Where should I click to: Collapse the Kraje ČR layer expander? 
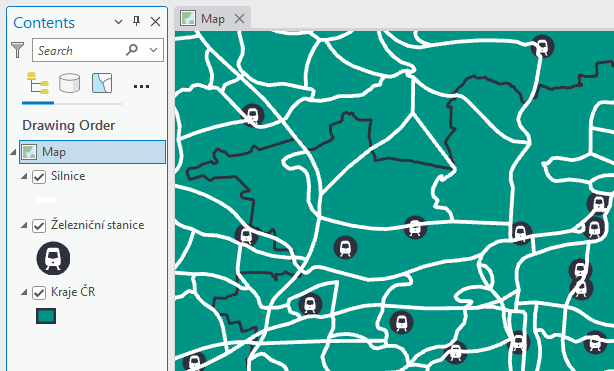tap(24, 292)
